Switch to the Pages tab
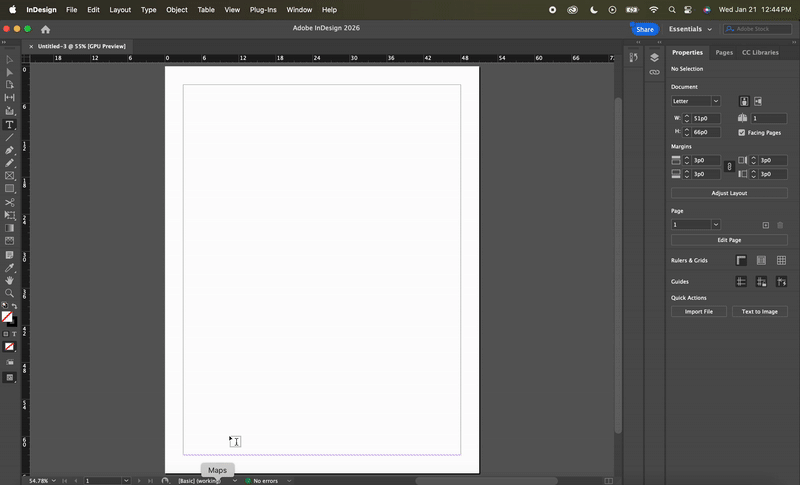Image resolution: width=800 pixels, height=485 pixels. point(723,53)
